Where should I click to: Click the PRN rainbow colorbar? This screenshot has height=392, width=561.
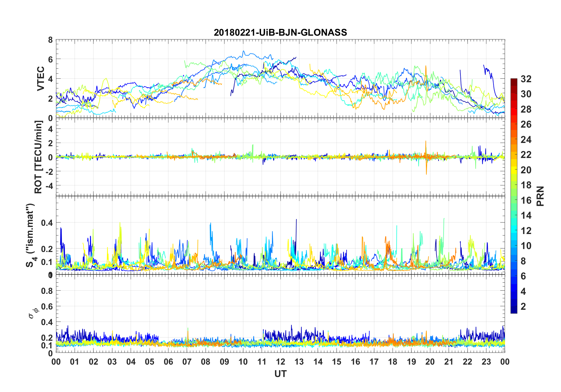pos(514,196)
